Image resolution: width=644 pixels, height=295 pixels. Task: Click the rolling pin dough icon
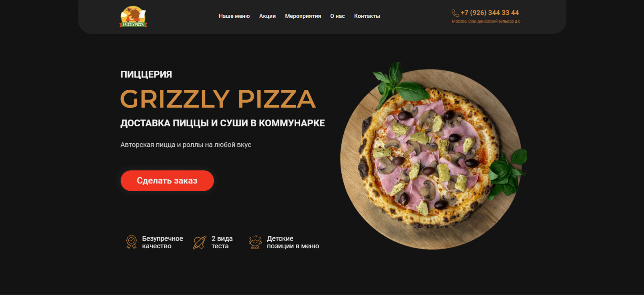(x=200, y=242)
